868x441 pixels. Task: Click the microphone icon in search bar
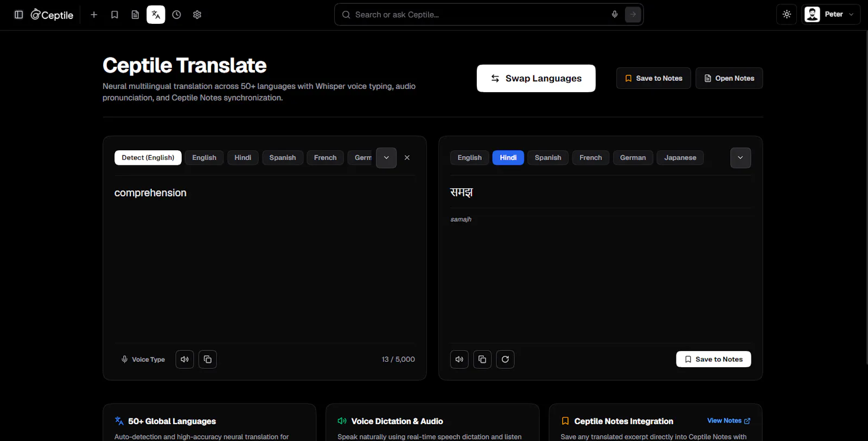click(615, 15)
